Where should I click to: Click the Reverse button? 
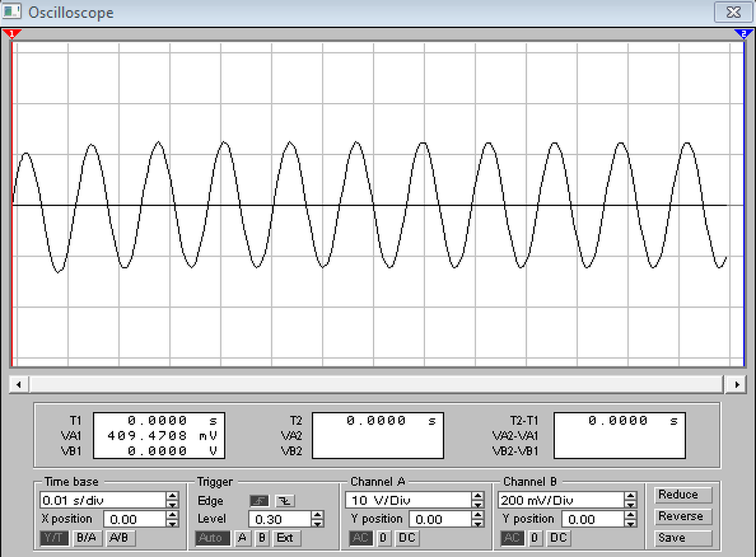tap(683, 516)
